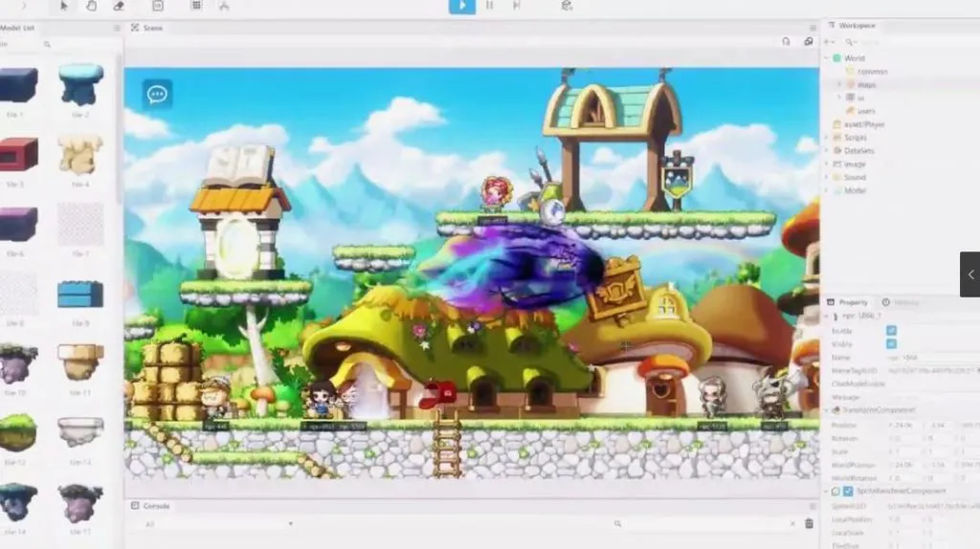Click the Workspace add (+) dropdown
This screenshot has width=980, height=549.
tap(830, 42)
